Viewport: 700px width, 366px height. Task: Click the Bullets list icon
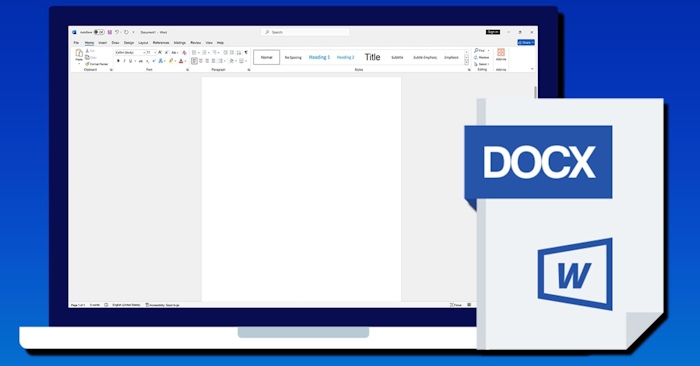point(194,53)
